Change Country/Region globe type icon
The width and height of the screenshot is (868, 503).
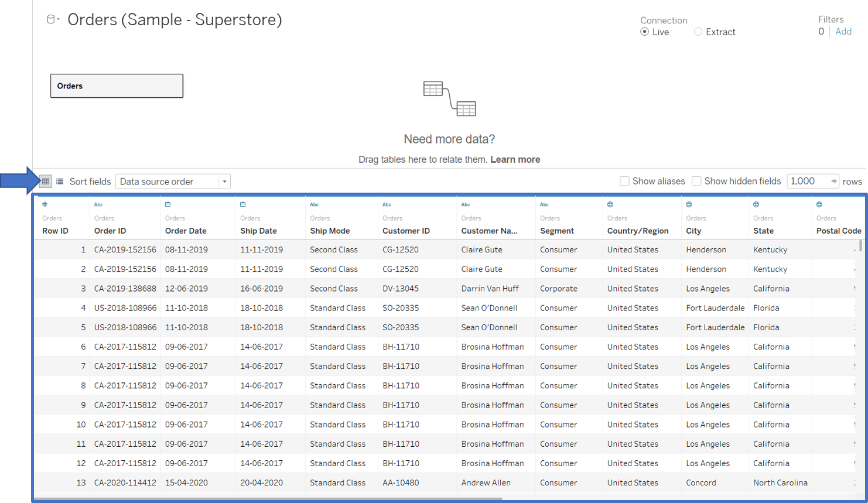[610, 204]
